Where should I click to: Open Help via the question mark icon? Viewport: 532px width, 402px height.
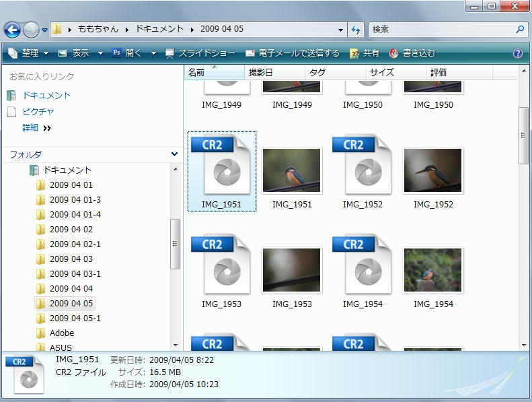tap(518, 53)
